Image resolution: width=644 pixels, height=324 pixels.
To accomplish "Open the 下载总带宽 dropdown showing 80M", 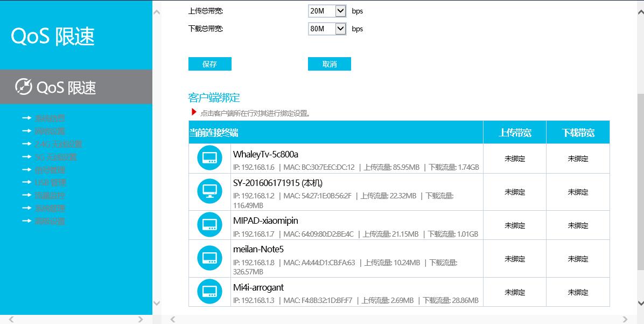I will [x=327, y=29].
